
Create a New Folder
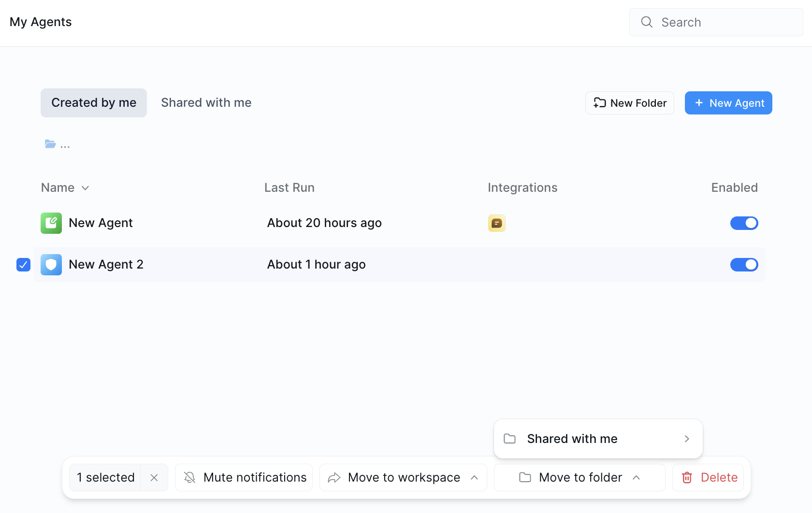629,102
